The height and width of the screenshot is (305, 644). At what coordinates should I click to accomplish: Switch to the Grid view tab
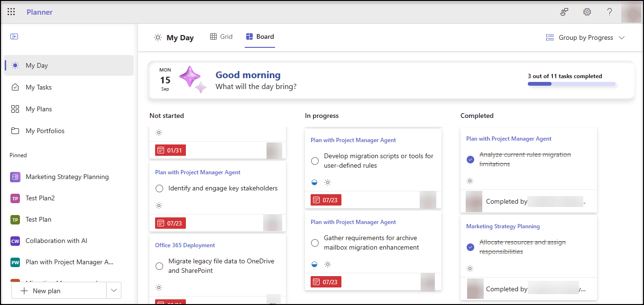[221, 36]
